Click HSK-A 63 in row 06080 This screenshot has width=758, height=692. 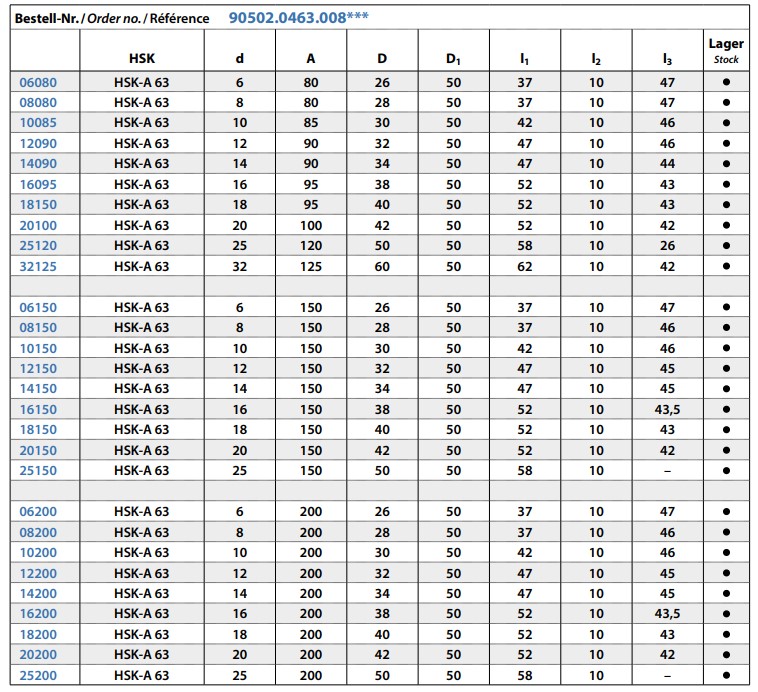pyautogui.click(x=142, y=83)
